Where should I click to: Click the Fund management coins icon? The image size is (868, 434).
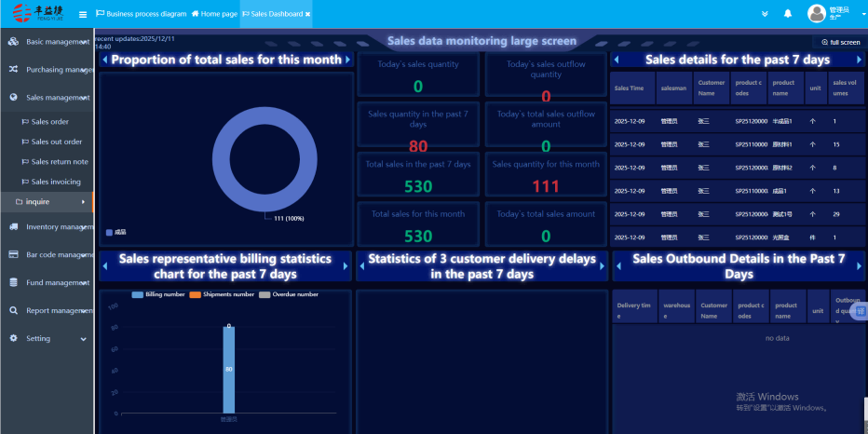(14, 282)
